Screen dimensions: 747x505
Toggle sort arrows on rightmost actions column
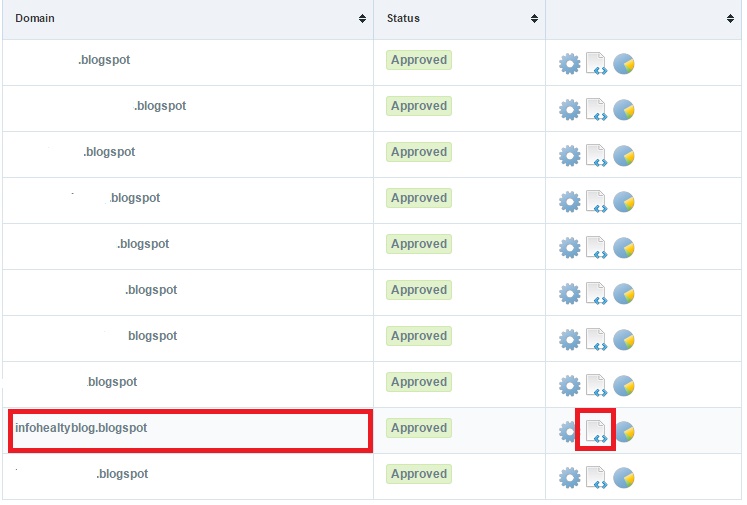point(731,19)
